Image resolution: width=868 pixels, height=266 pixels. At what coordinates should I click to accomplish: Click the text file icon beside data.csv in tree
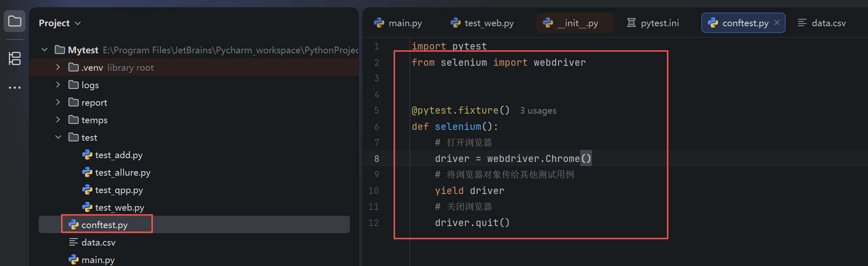click(74, 242)
